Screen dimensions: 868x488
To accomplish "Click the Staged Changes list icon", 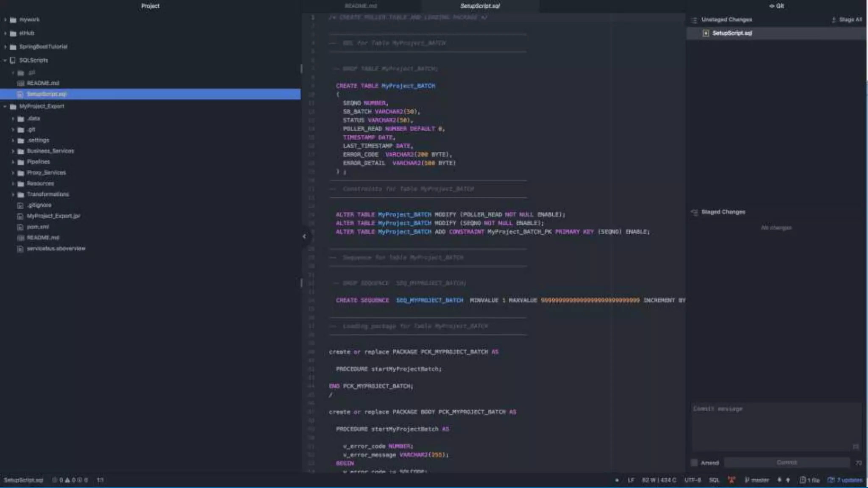I will pos(694,212).
